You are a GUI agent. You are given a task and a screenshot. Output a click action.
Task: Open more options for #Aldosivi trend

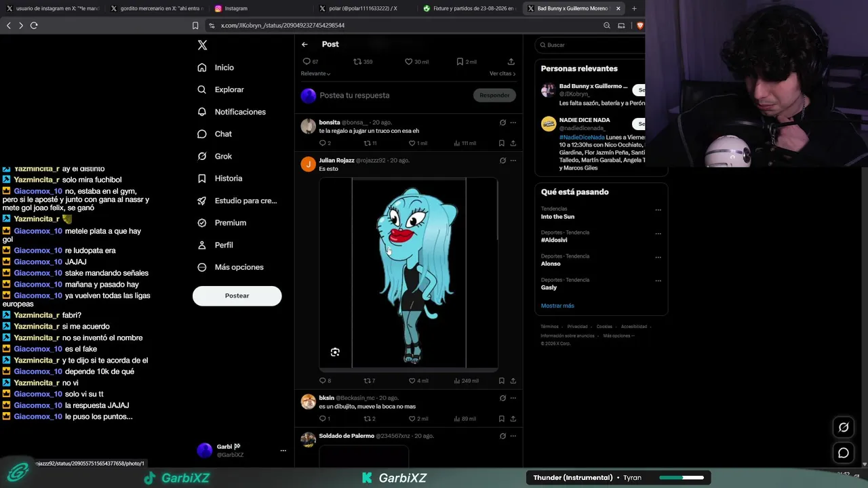(x=658, y=233)
